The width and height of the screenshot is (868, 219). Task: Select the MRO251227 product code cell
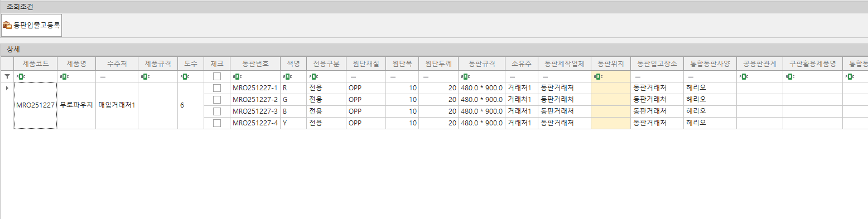36,106
